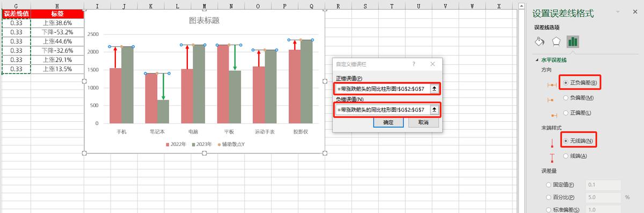Select cell 下降-53.2%

[x=57, y=32]
